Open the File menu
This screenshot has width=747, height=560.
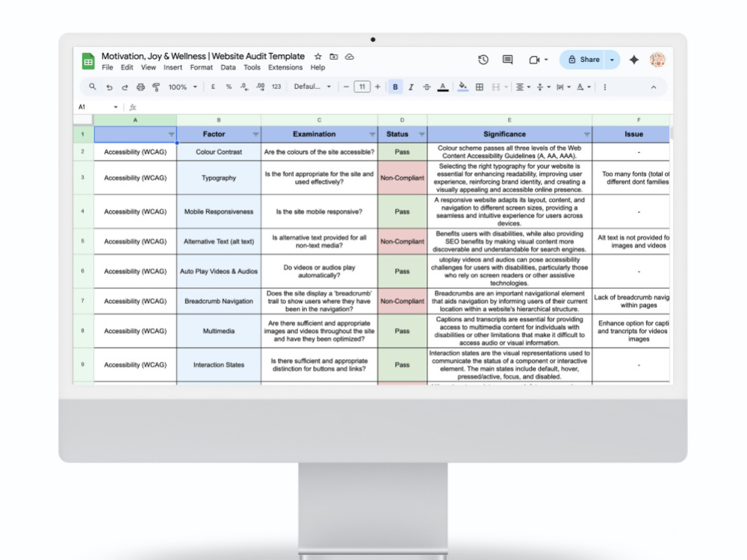point(107,68)
